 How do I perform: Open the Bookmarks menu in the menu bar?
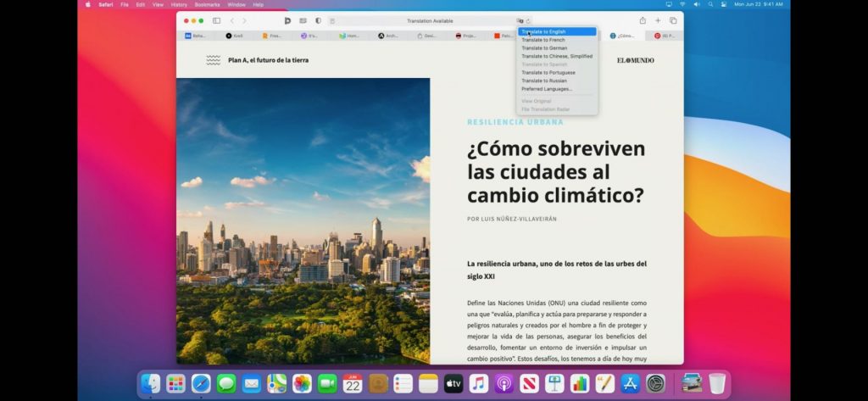[207, 4]
